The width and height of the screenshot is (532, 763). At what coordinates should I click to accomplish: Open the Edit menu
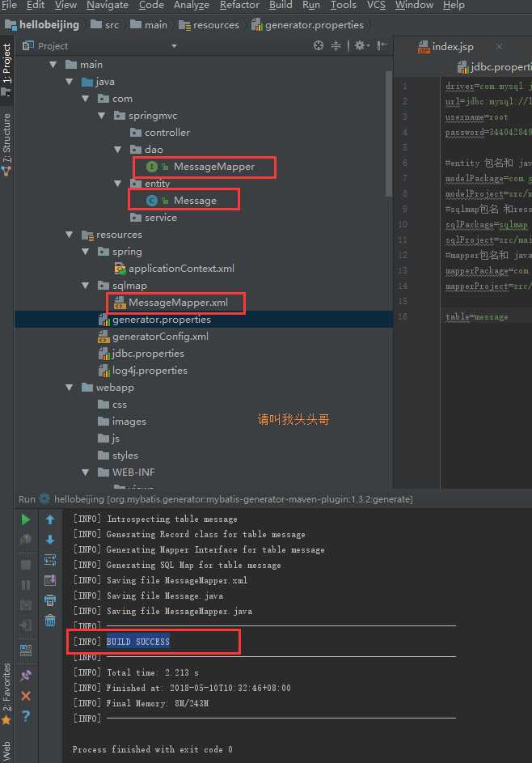(x=36, y=5)
